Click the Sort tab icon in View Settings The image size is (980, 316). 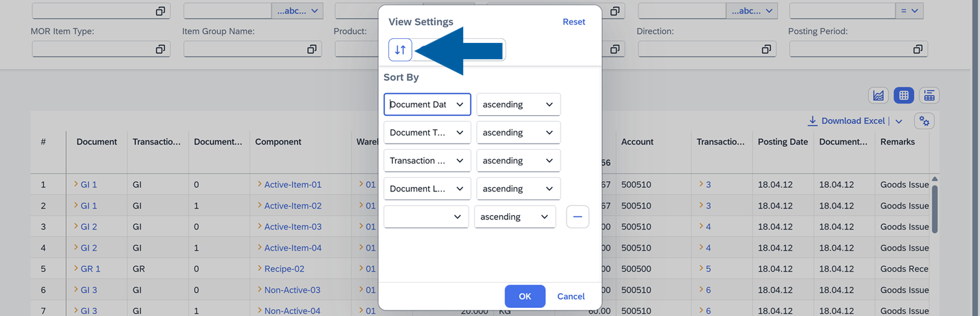point(400,50)
